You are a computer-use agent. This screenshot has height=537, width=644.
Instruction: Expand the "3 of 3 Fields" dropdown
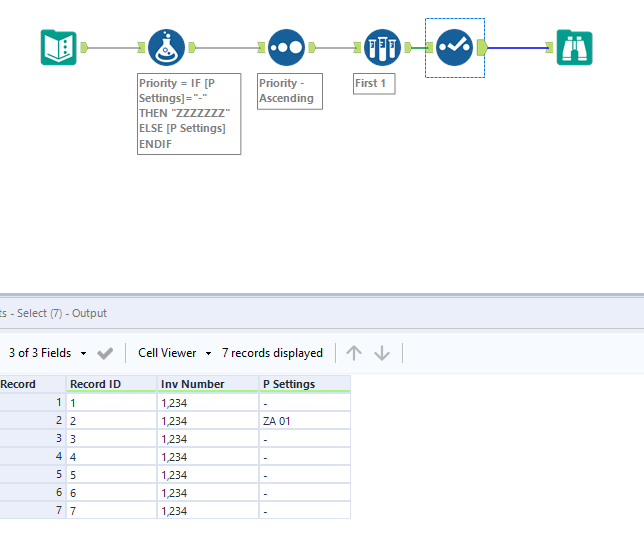pos(48,353)
